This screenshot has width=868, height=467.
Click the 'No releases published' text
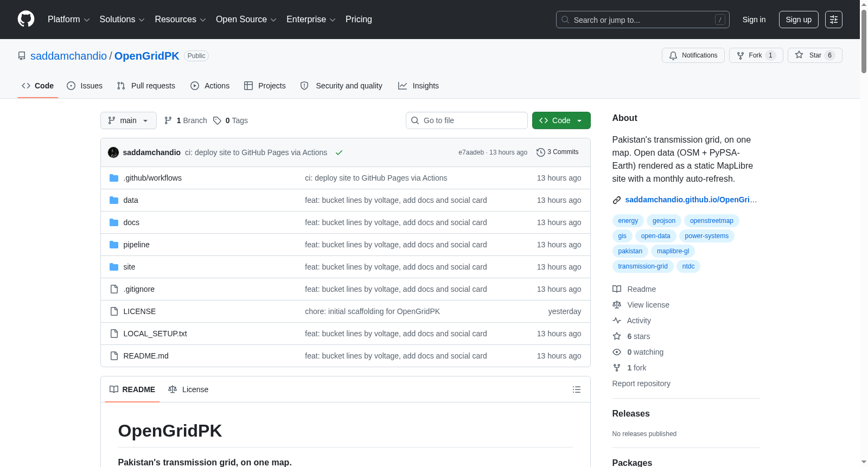(644, 434)
